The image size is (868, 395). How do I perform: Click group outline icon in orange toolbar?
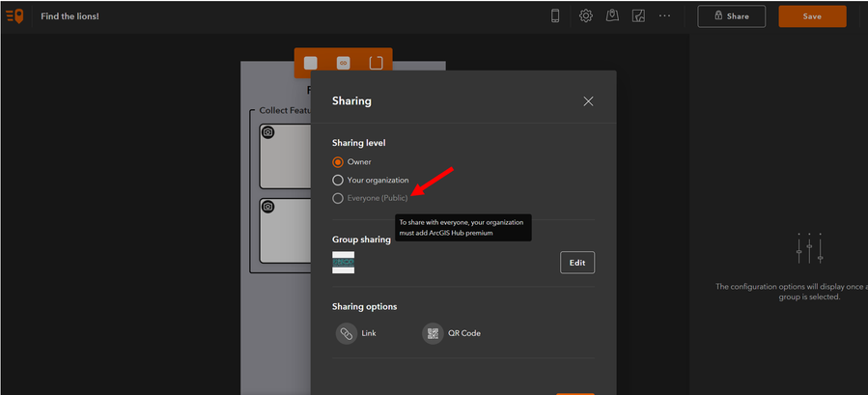pos(376,63)
